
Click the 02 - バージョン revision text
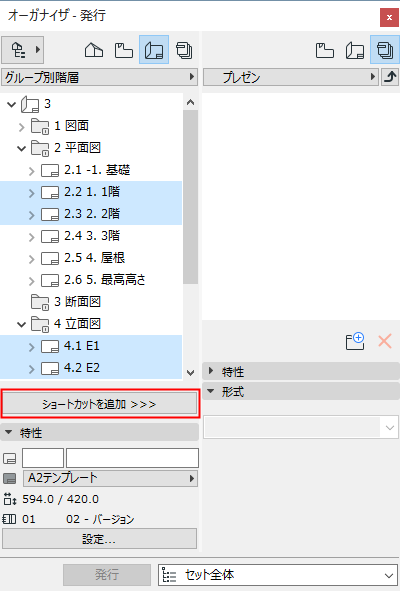(100, 519)
